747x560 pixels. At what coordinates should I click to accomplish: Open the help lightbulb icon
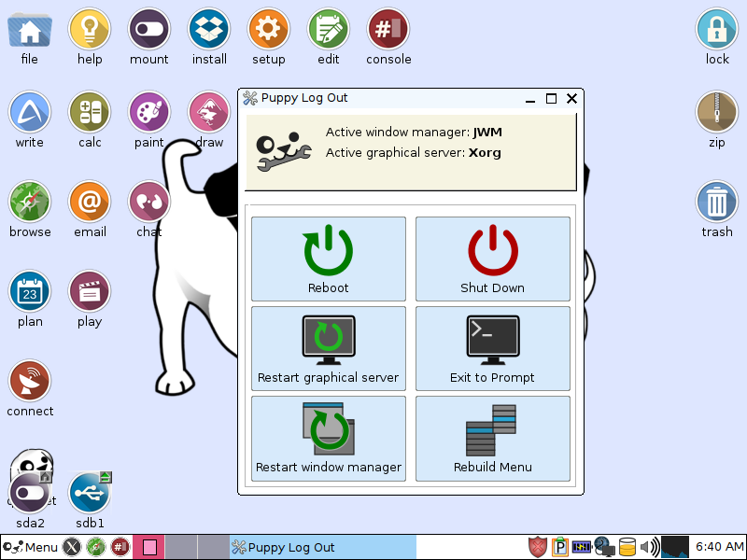click(x=90, y=29)
